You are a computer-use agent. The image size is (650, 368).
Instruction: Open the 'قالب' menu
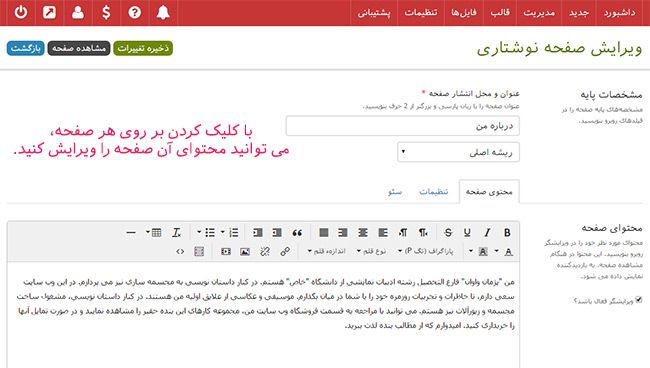pyautogui.click(x=500, y=13)
